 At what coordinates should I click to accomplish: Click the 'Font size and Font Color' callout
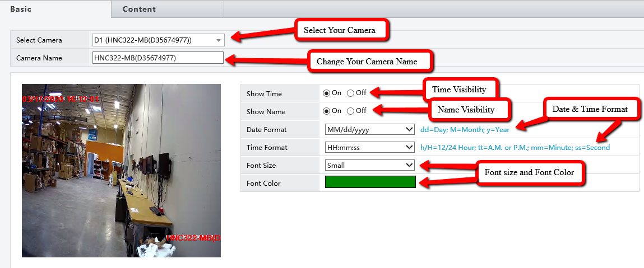(529, 172)
